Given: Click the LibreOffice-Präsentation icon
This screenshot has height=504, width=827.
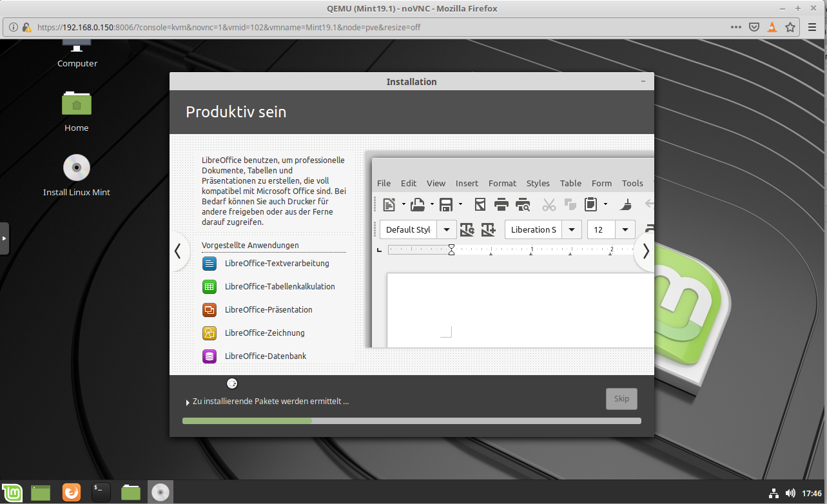Looking at the screenshot, I should point(209,309).
